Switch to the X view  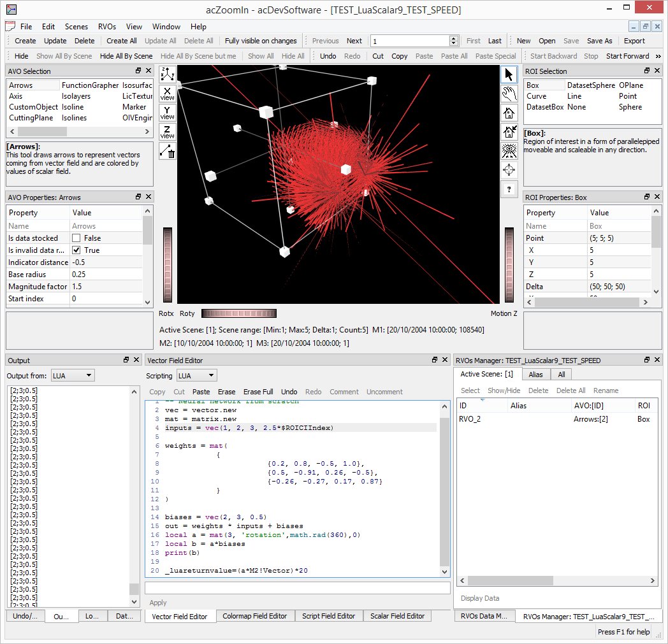[x=167, y=94]
